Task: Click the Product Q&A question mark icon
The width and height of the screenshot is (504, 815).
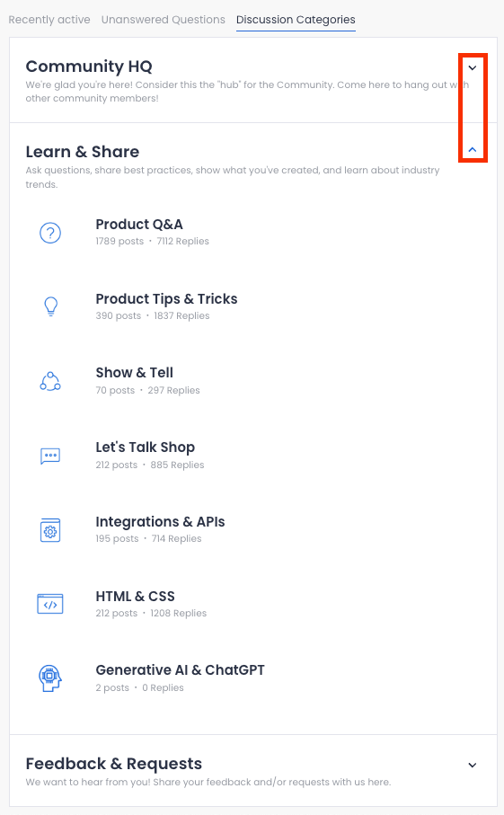Action: pyautogui.click(x=50, y=233)
